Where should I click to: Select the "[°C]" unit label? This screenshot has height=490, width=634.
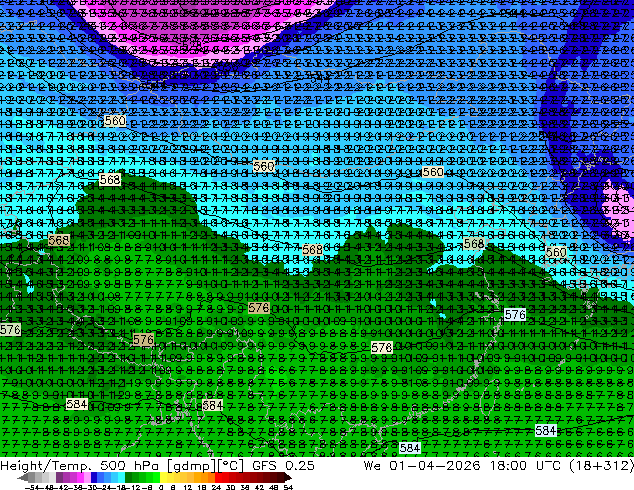[231, 466]
